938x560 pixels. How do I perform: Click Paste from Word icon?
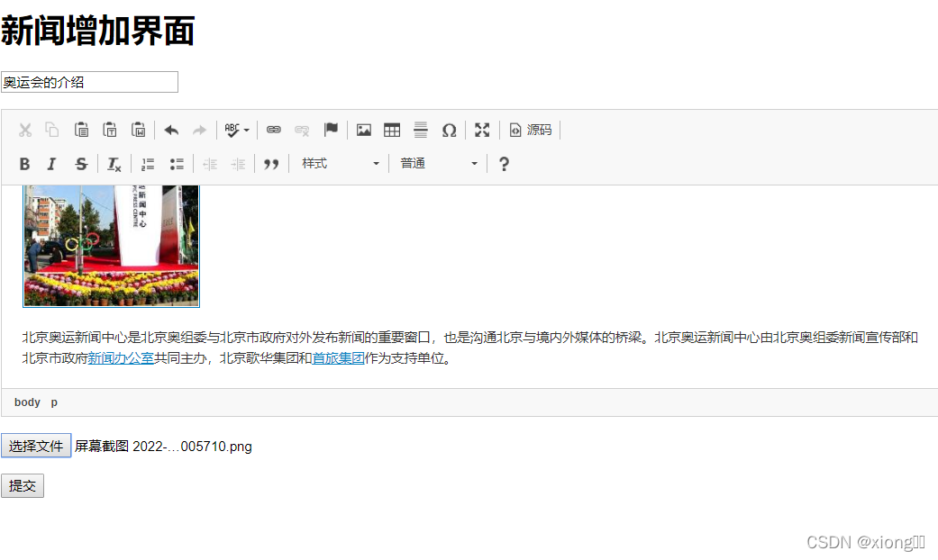(139, 130)
